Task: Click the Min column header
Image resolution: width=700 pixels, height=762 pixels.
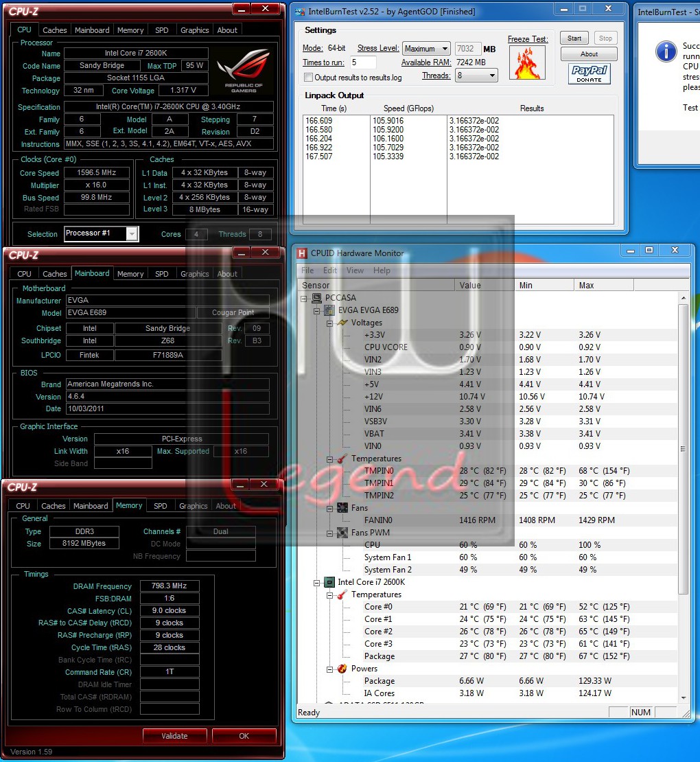Action: coord(544,286)
